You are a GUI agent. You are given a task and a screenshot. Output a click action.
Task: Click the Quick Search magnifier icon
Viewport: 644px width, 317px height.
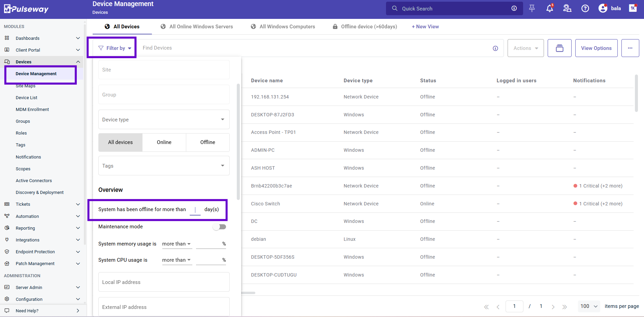click(395, 8)
